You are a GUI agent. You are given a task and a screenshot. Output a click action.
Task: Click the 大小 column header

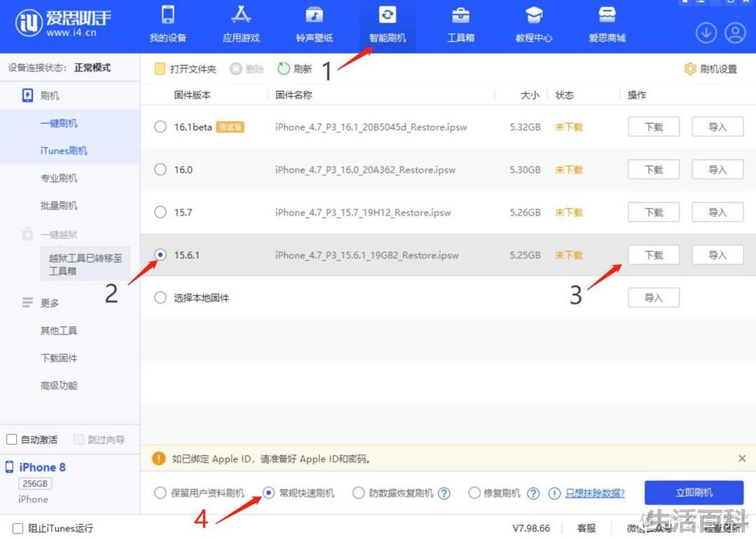[529, 95]
